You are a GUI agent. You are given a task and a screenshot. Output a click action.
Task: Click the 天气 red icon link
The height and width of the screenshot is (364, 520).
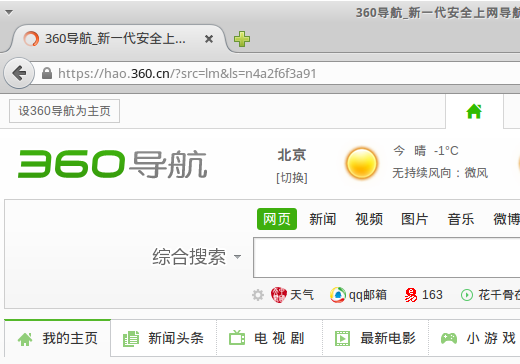[x=279, y=295]
